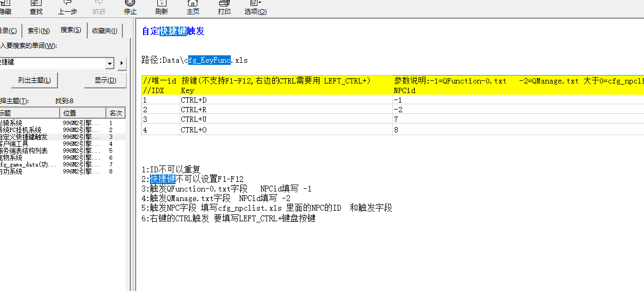Click the note '1:ID不可以重复'
Viewport: 644px width, 291px height.
(171, 170)
